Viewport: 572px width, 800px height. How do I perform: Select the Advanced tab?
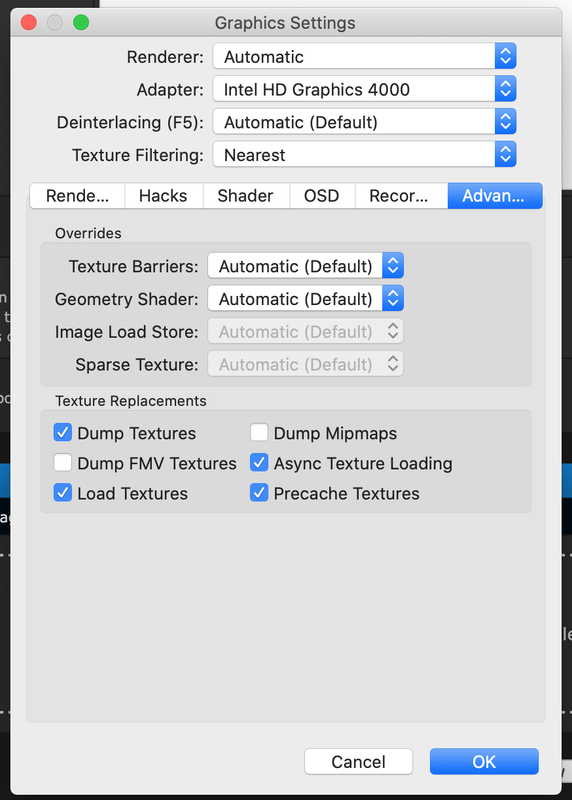tap(494, 195)
